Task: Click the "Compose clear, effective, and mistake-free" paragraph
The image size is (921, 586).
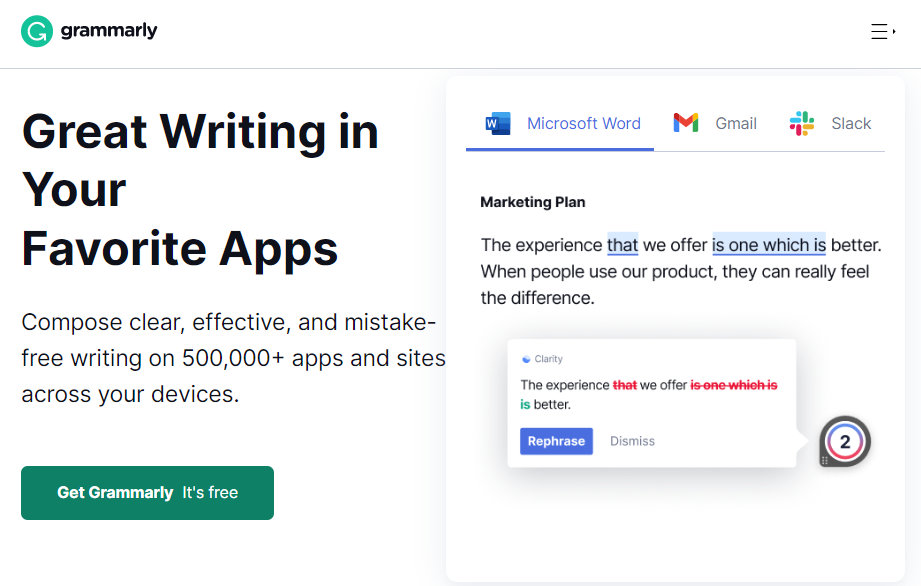Action: coord(234,358)
